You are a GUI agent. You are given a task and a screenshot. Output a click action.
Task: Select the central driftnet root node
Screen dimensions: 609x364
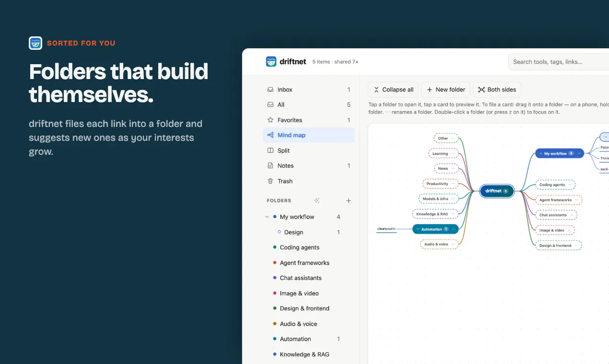497,191
